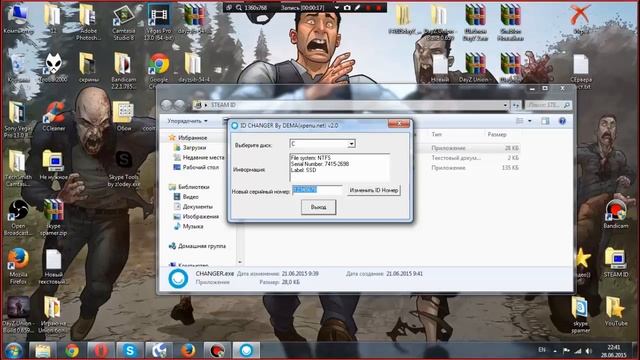
Task: Open Skype from the taskbar
Action: click(x=130, y=351)
